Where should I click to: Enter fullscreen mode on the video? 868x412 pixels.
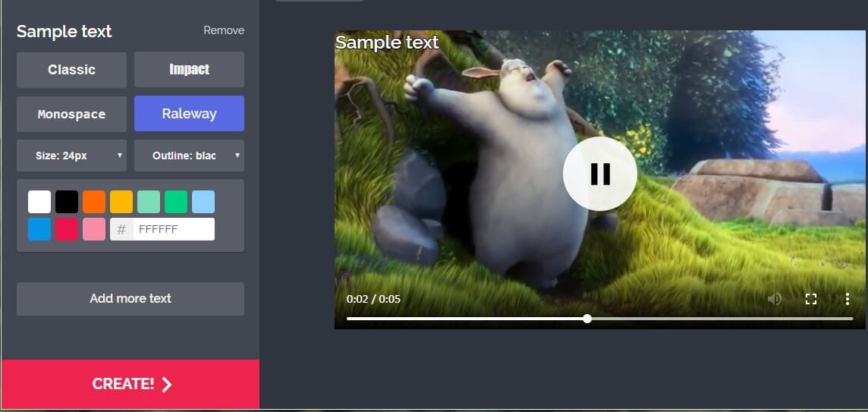click(811, 299)
